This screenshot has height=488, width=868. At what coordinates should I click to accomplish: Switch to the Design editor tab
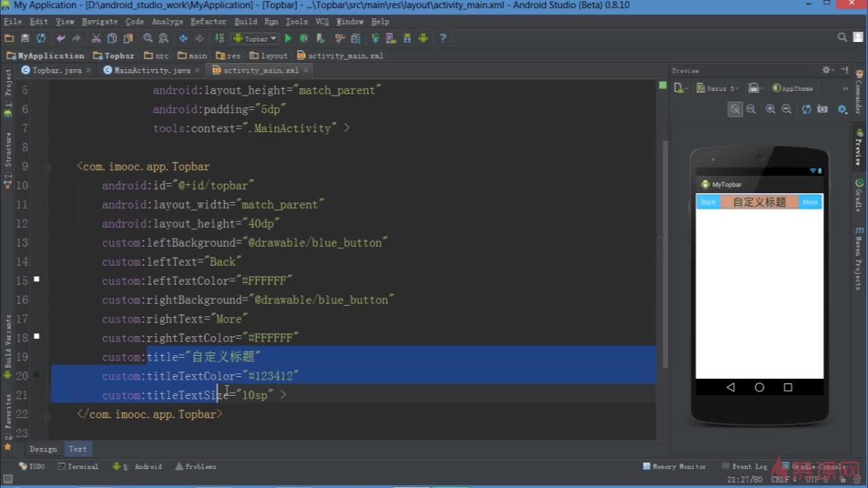pyautogui.click(x=43, y=449)
